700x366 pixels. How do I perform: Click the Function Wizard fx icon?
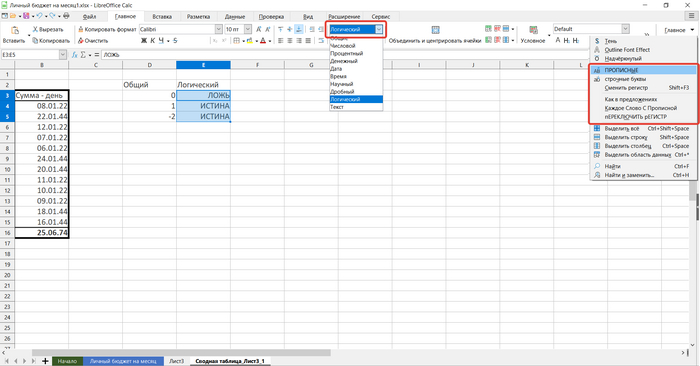(75, 54)
